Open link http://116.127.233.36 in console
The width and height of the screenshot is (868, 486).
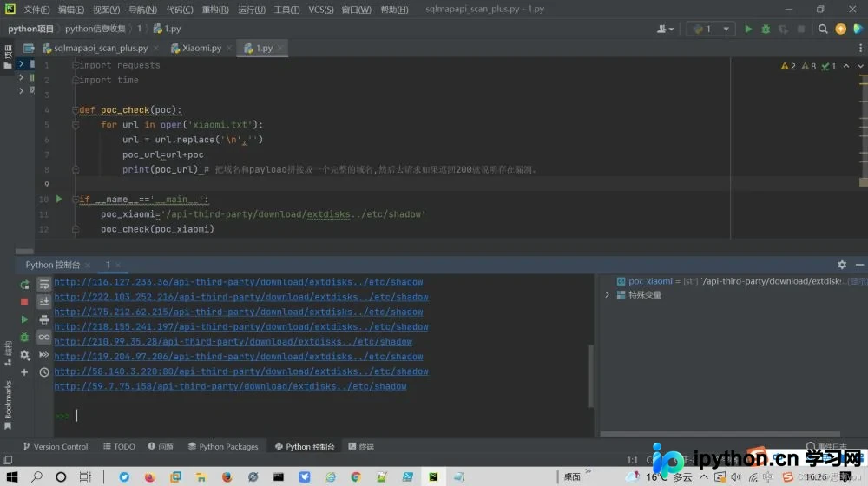tap(239, 282)
